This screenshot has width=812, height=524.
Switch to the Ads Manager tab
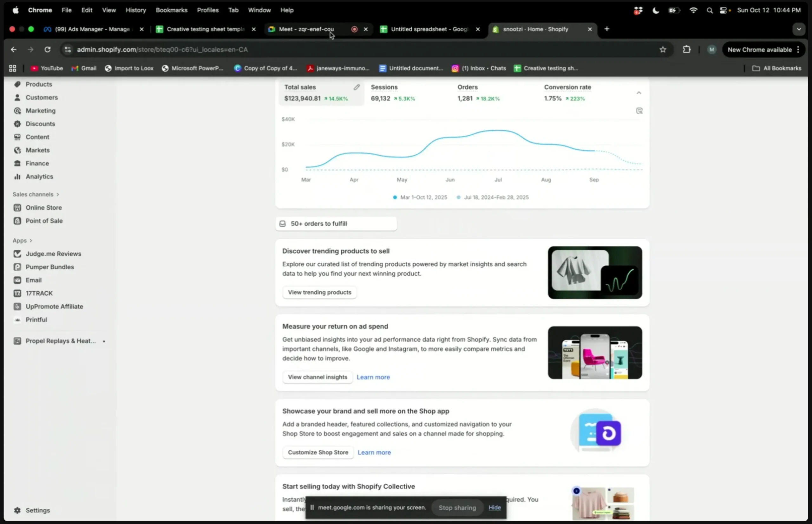(x=92, y=29)
